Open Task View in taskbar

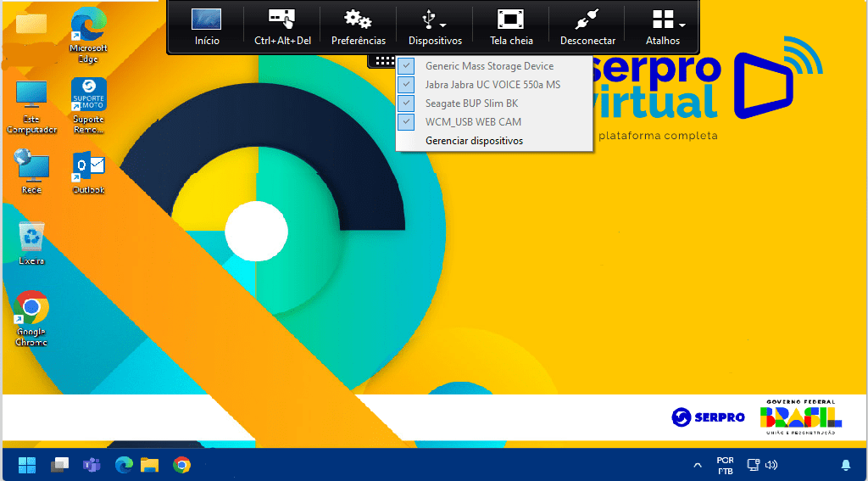coord(59,464)
